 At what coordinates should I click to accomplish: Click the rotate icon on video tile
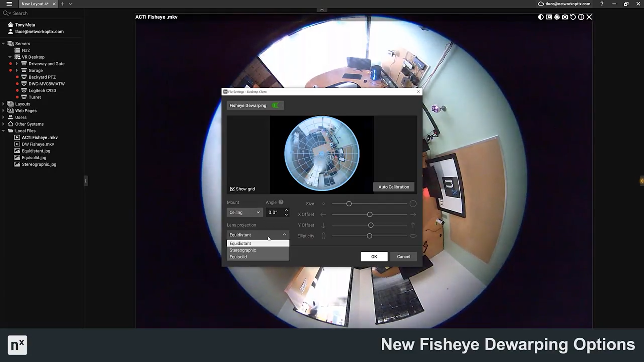tap(573, 17)
